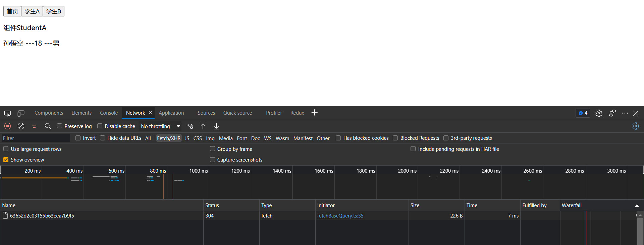
Task: Enable the Preserve log checkbox
Action: pyautogui.click(x=60, y=126)
